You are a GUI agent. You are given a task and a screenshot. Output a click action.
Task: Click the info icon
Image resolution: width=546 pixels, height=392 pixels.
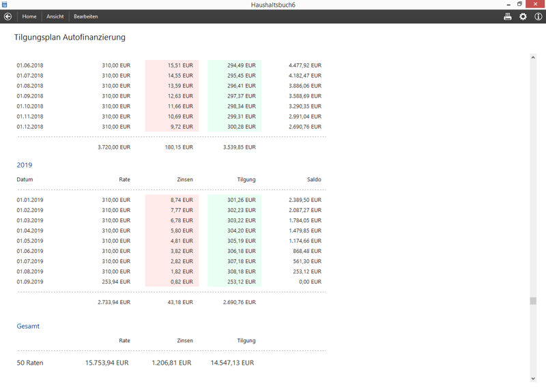click(538, 16)
